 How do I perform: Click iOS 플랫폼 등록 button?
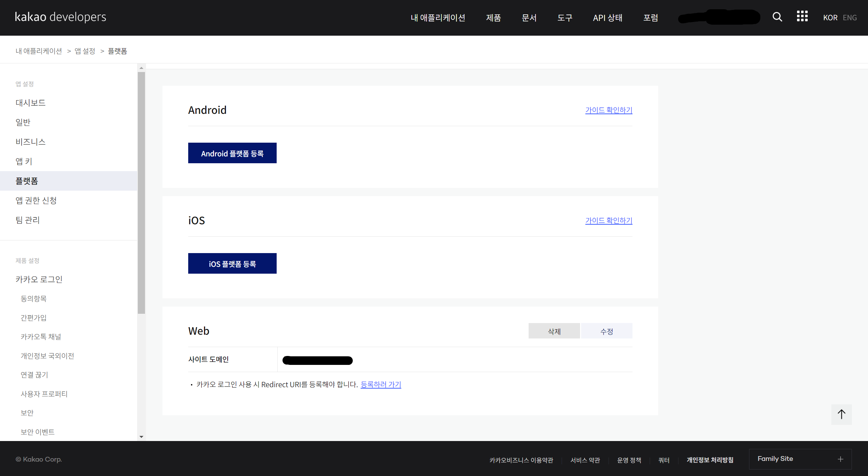pyautogui.click(x=232, y=263)
